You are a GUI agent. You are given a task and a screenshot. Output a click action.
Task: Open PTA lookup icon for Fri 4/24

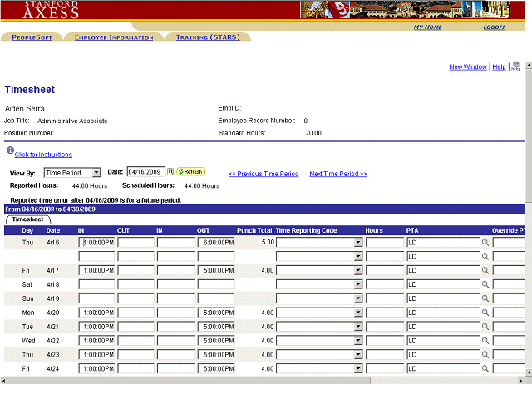pos(485,369)
